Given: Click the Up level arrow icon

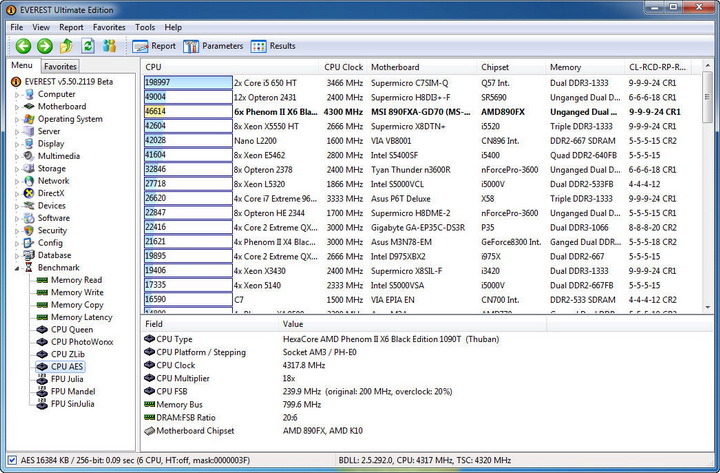Looking at the screenshot, I should tap(66, 46).
